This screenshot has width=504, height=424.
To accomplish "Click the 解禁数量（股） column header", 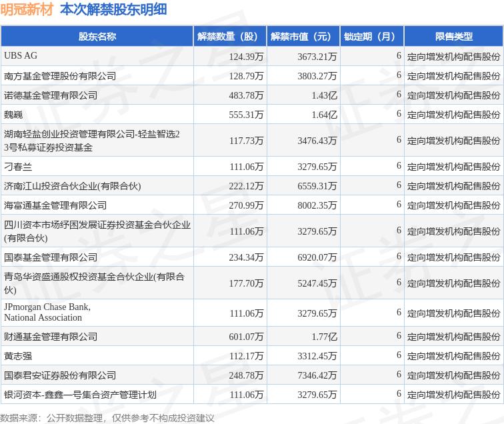I will coord(230,36).
